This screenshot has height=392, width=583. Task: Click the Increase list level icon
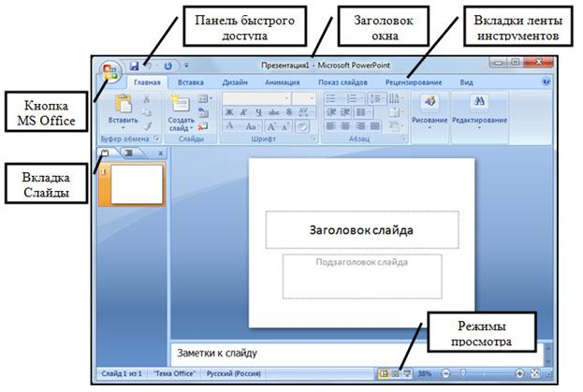[x=345, y=112]
